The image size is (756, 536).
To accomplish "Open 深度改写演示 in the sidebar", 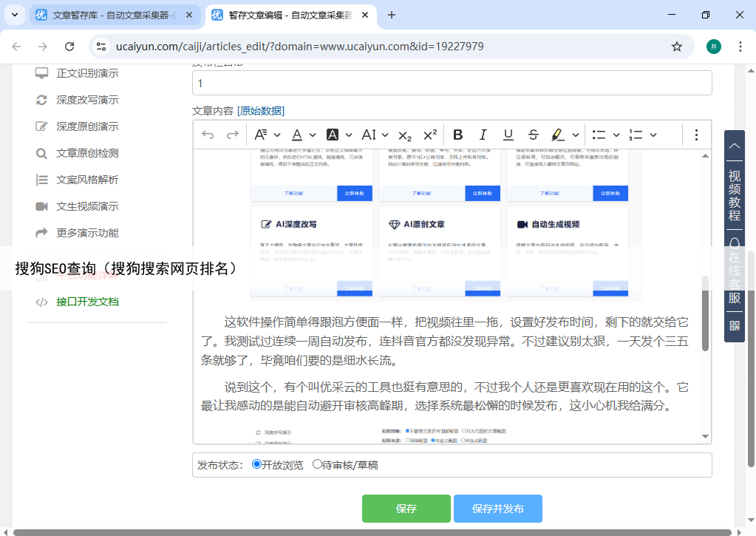I will coord(87,100).
